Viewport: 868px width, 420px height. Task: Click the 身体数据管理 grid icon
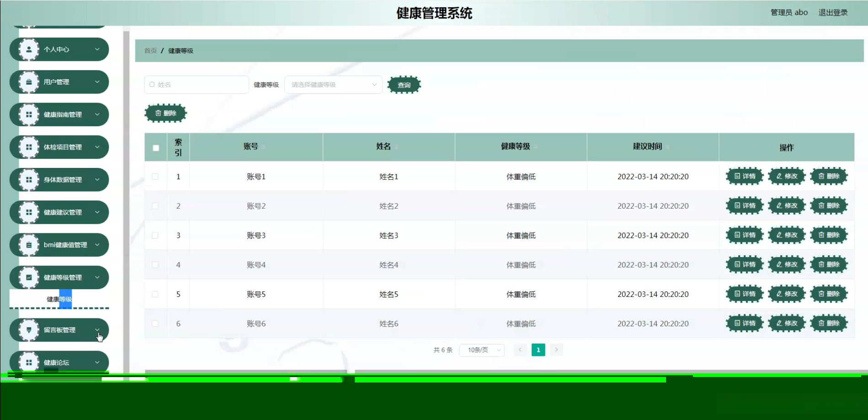pyautogui.click(x=29, y=180)
